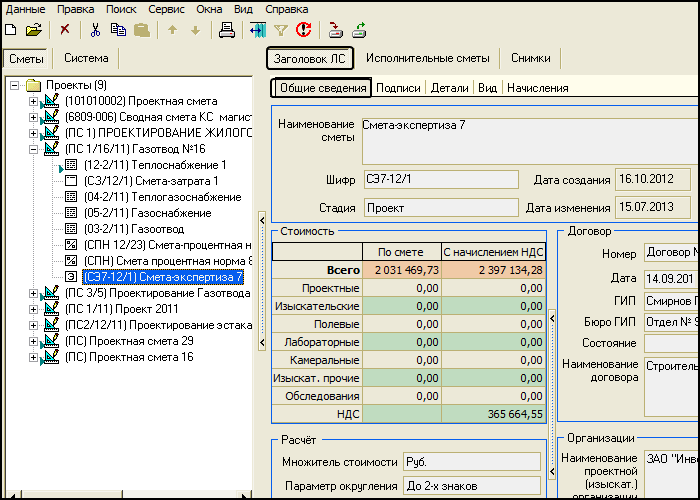Screen dimensions: 700x500
Task: Switch to the Система panel tab
Action: (x=86, y=58)
